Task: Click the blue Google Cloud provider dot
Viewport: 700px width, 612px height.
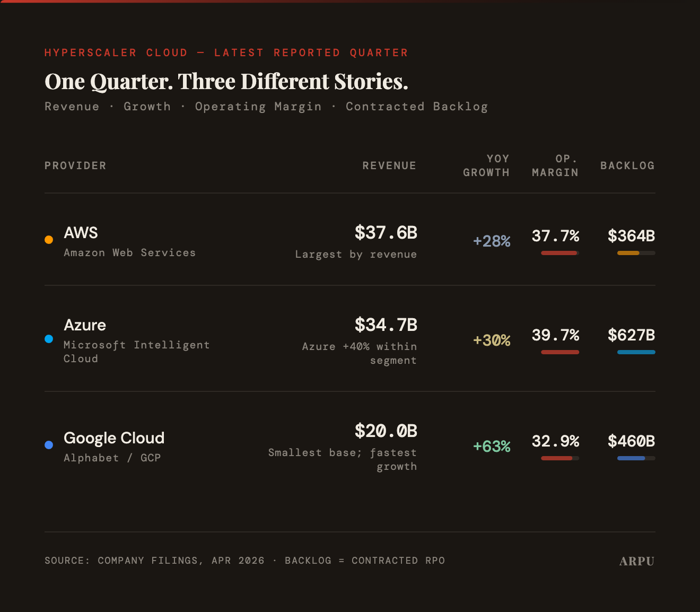Action: 49,445
